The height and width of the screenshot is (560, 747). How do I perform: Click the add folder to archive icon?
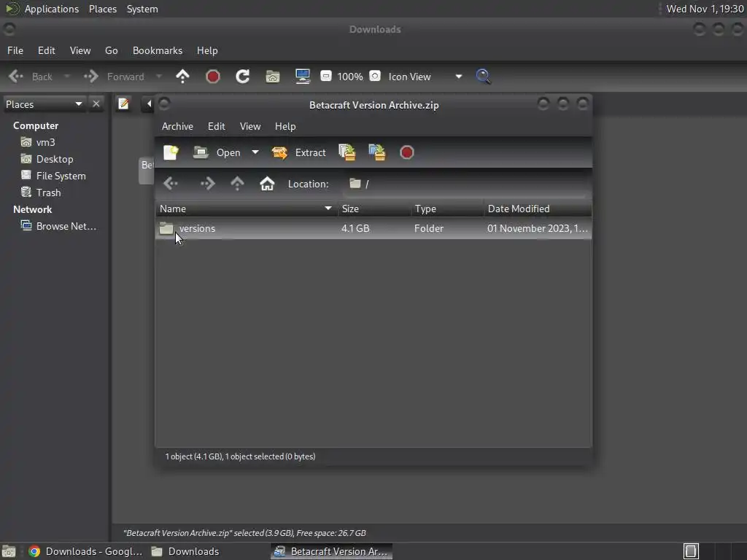(377, 152)
